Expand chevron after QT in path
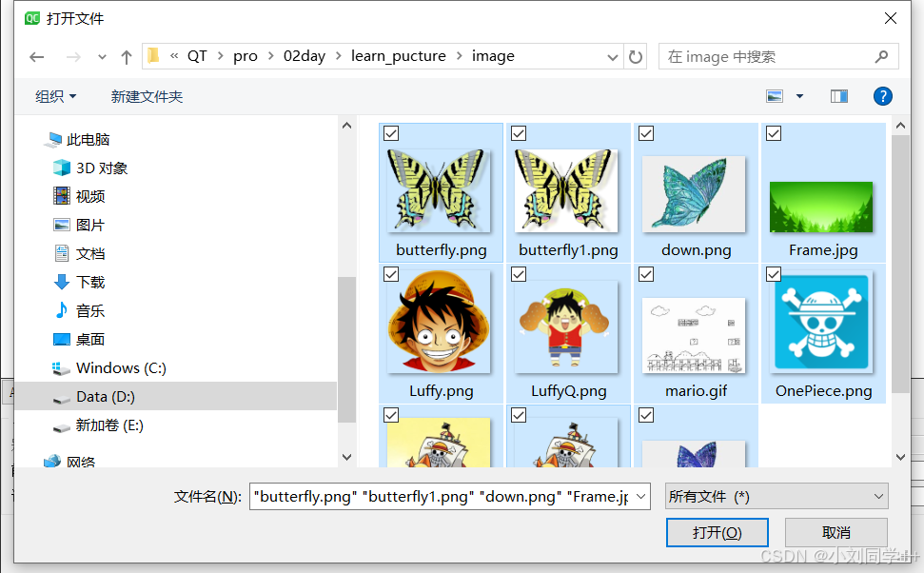Screen dimensions: 924x573 pyautogui.click(x=221, y=56)
